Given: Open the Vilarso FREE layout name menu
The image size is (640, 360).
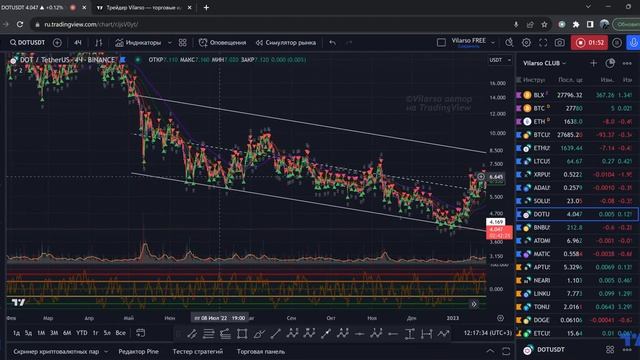Looking at the screenshot, I should pos(473,42).
